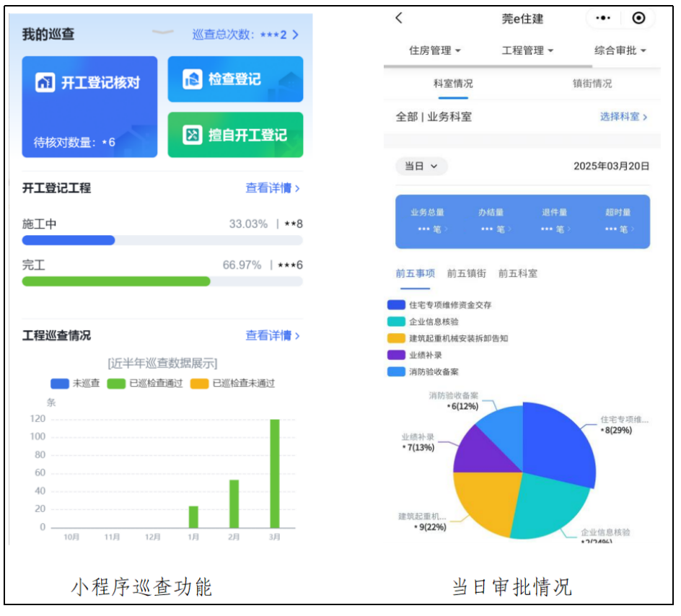The width and height of the screenshot is (681, 616).
Task: Tap the mini program close target icon
Action: tap(638, 19)
